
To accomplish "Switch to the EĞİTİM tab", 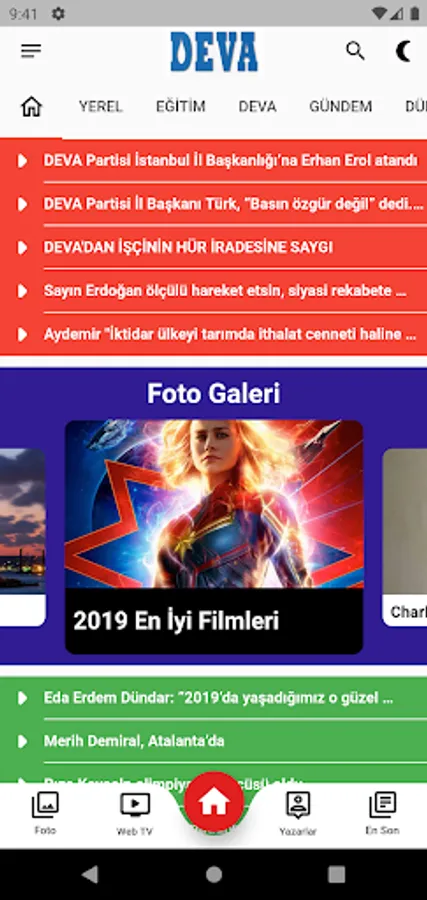I will (181, 106).
